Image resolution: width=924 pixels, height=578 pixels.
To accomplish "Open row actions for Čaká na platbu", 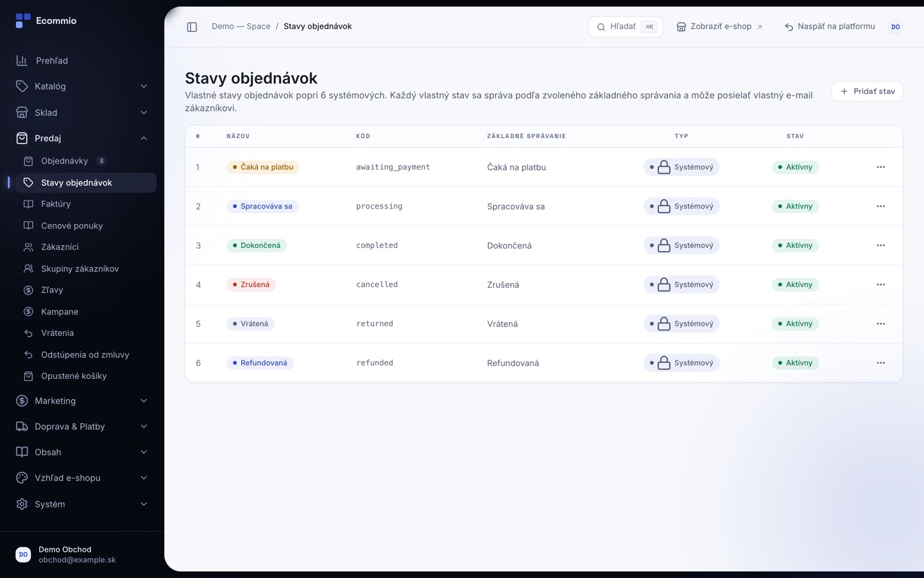I will pos(880,167).
